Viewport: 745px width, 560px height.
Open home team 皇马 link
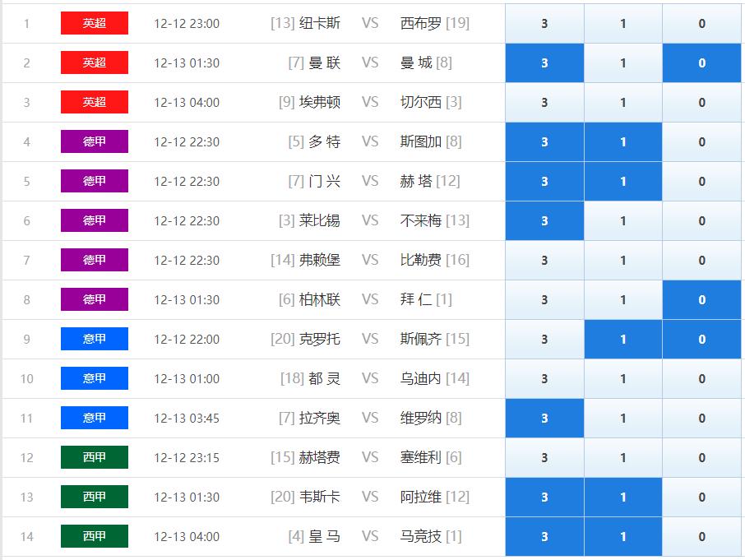click(325, 536)
